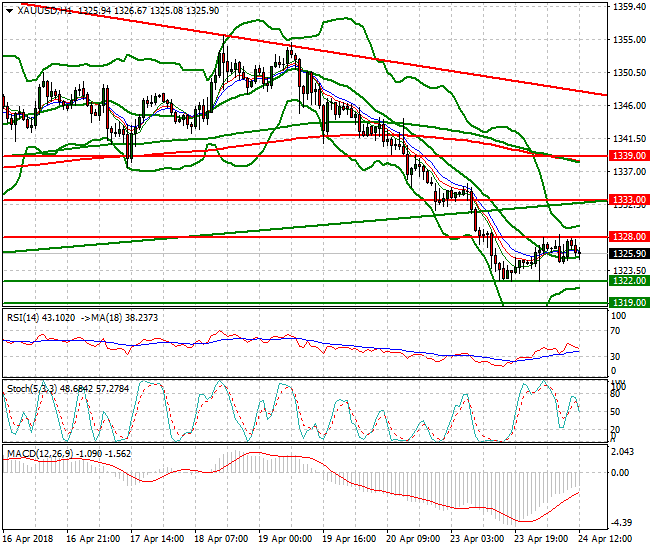Click the MACD 2.043 scale value
Screen dimensions: 650x550
point(623,451)
